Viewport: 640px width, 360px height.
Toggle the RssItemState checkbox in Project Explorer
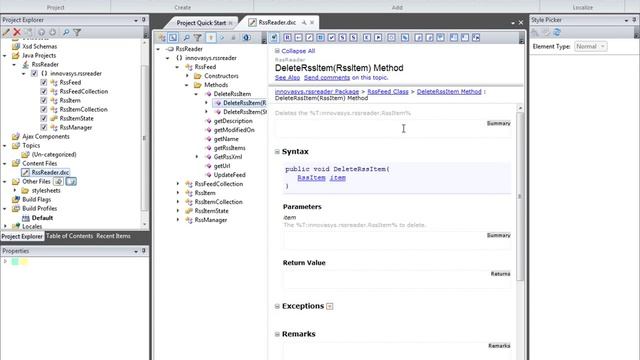pos(44,118)
